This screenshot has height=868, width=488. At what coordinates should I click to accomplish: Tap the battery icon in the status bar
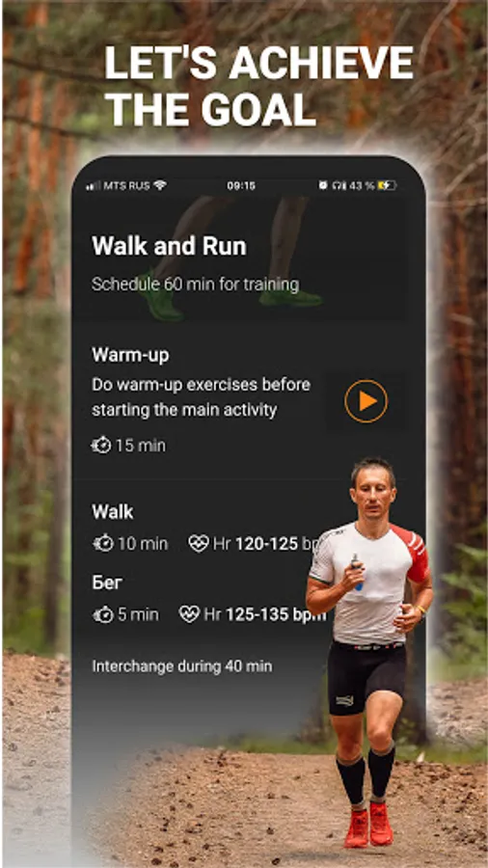click(387, 185)
